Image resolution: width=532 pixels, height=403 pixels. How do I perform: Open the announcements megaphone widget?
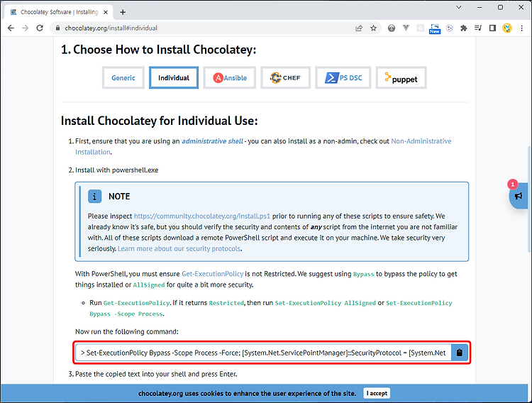(519, 196)
